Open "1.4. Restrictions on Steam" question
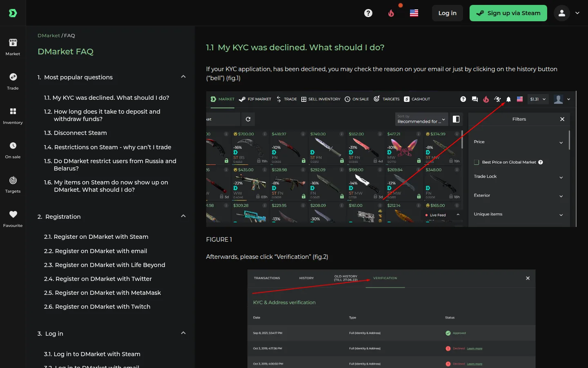This screenshot has width=588, height=368. point(108,147)
